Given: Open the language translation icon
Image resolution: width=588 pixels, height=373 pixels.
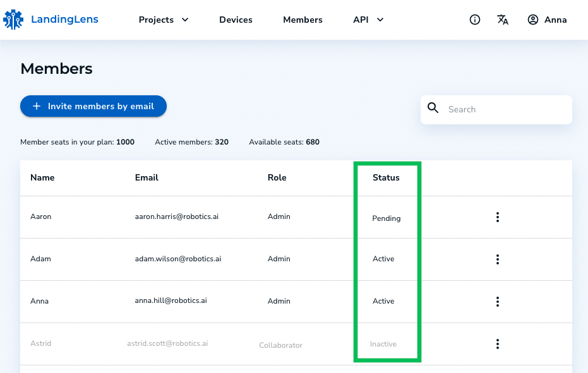Looking at the screenshot, I should tap(503, 20).
